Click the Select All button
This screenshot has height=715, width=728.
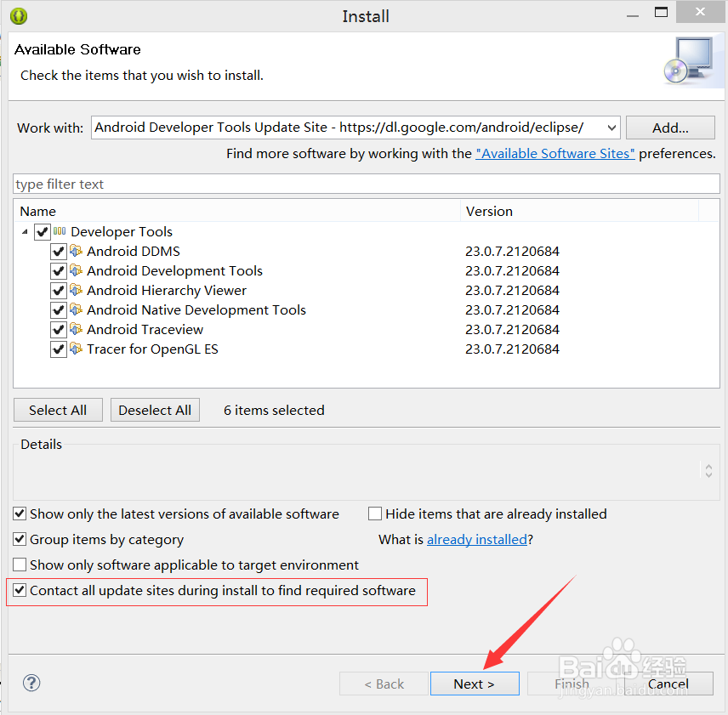coord(58,410)
